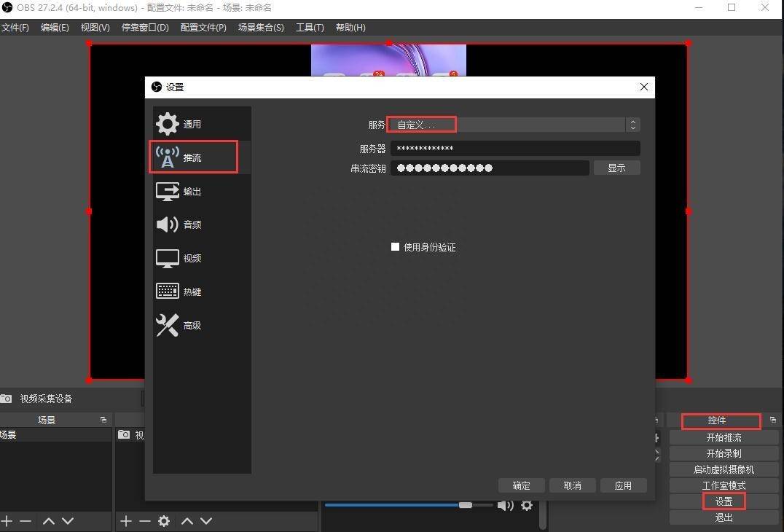Open the 工具(T) menu
This screenshot has width=784, height=532.
(310, 28)
